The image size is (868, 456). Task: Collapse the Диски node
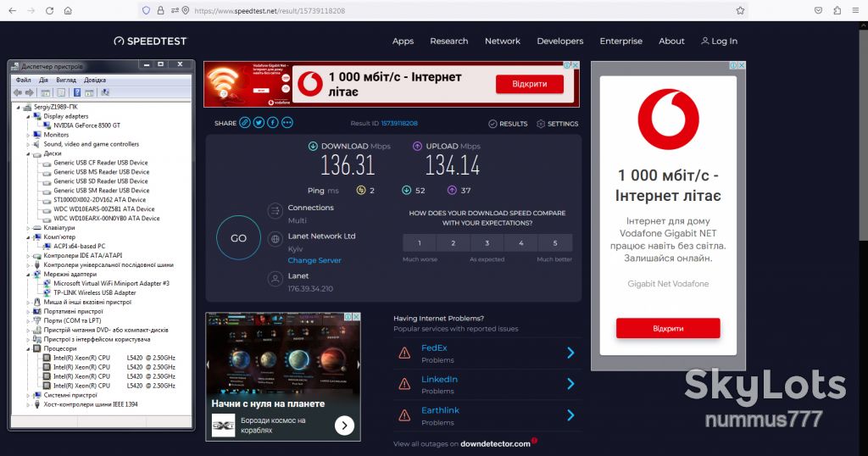point(28,153)
